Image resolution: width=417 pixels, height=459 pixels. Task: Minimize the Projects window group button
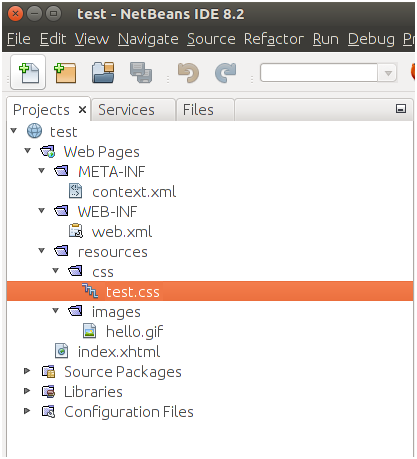tap(401, 109)
